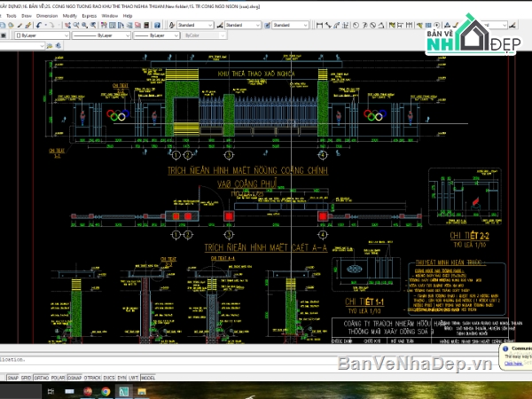Open the ByColor plot style dropdown
Viewport: 532px width, 399px height.
pyautogui.click(x=204, y=35)
